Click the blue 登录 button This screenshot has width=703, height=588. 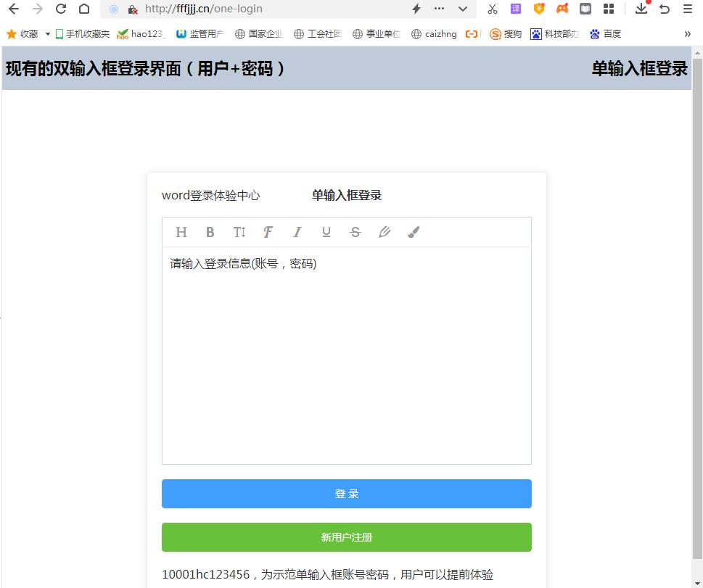coord(347,494)
